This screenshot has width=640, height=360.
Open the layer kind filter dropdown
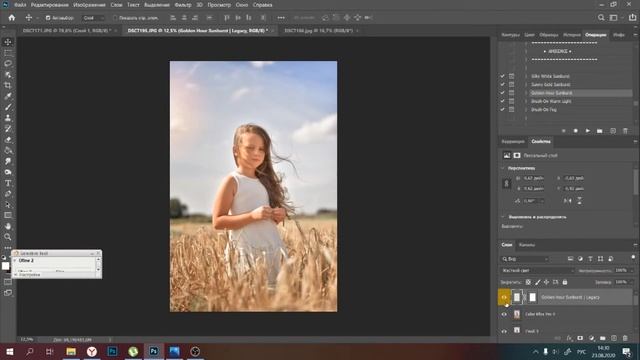point(525,259)
